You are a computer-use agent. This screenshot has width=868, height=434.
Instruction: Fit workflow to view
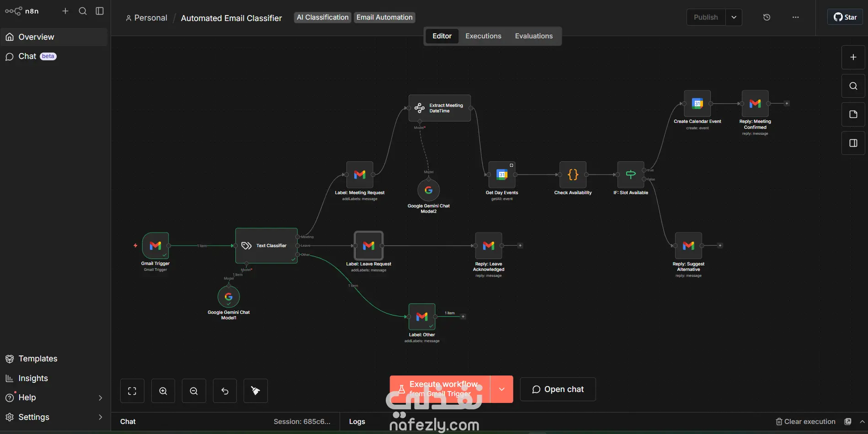coord(132,391)
